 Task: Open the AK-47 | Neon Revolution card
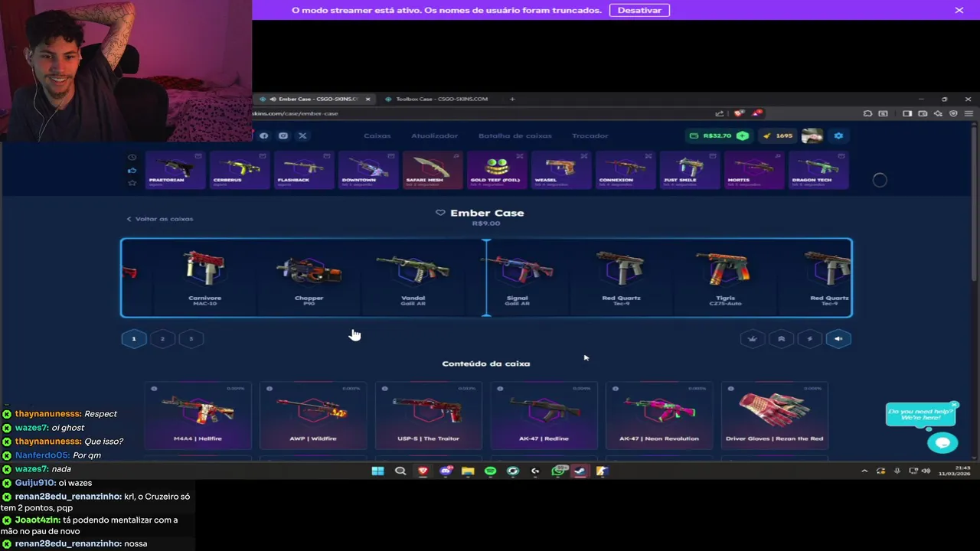click(658, 416)
